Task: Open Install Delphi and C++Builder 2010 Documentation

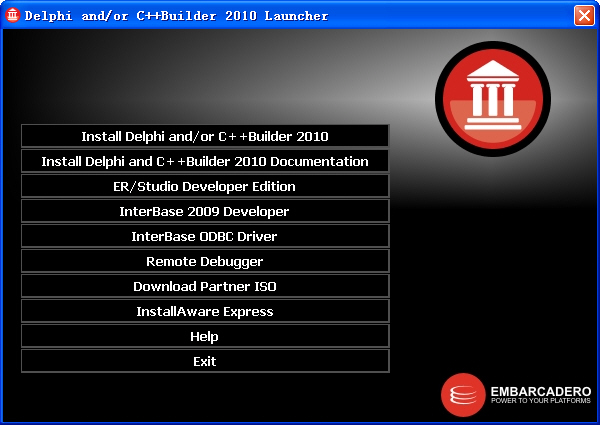Action: tap(205, 161)
